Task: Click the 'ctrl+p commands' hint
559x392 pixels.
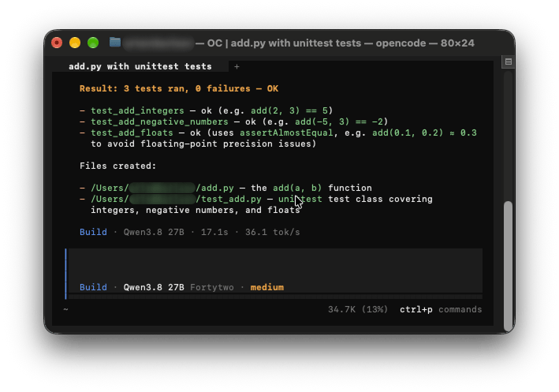Action: coord(441,309)
